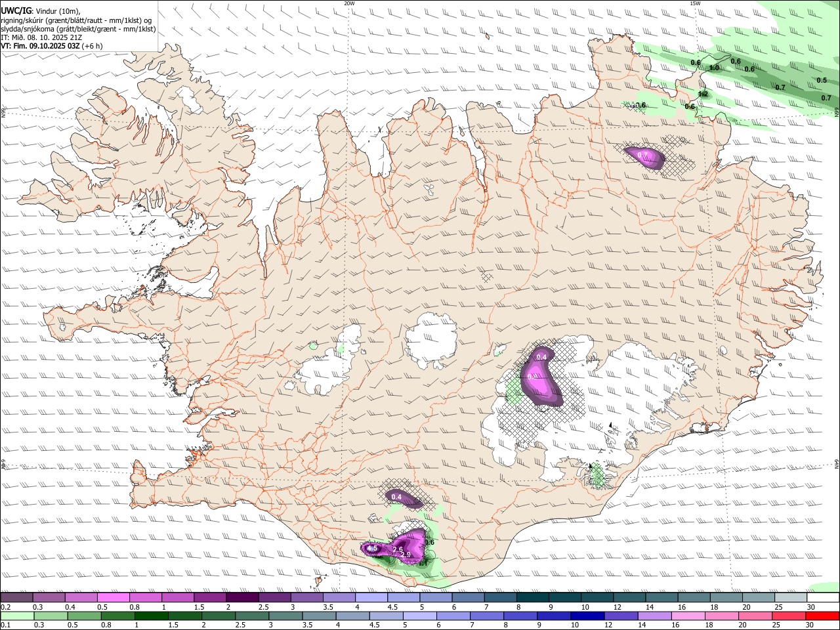
Task: Click the upper-row legend label '12'
Action: tap(617, 606)
